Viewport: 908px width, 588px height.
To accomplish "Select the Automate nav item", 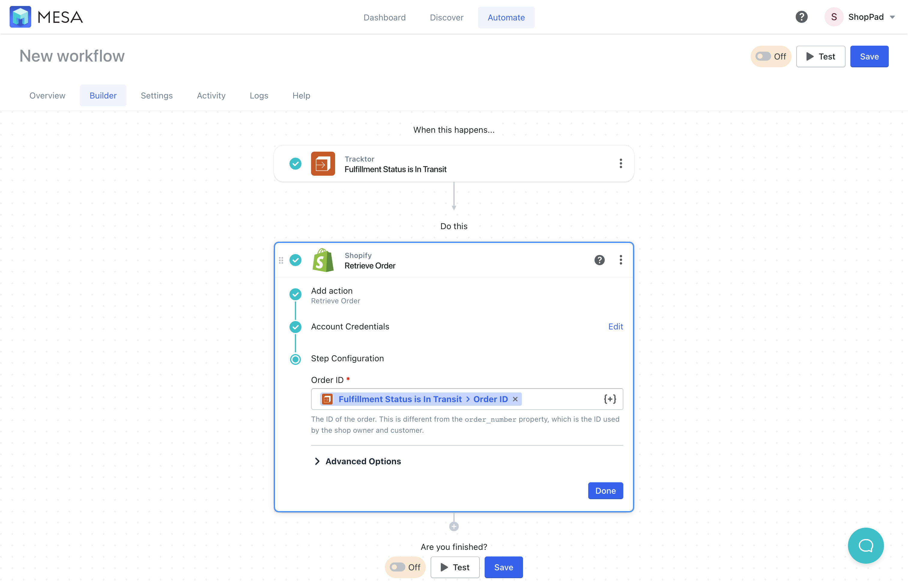I will tap(506, 17).
